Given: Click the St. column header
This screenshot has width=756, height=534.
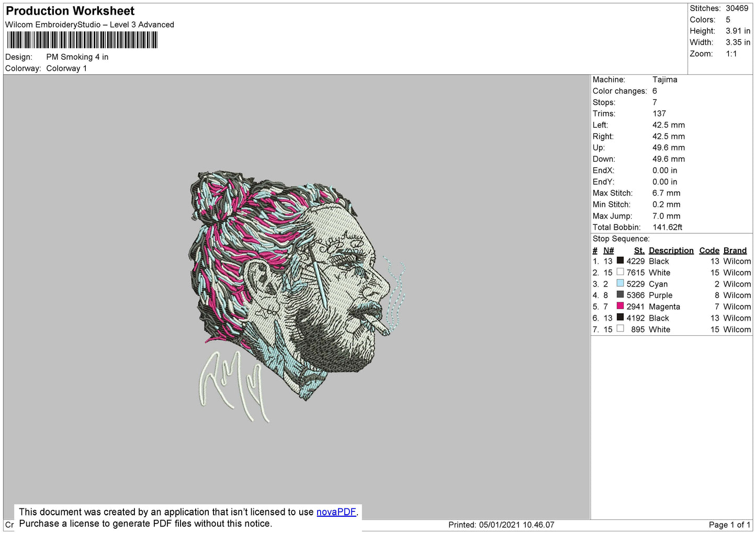Looking at the screenshot, I should point(639,251).
